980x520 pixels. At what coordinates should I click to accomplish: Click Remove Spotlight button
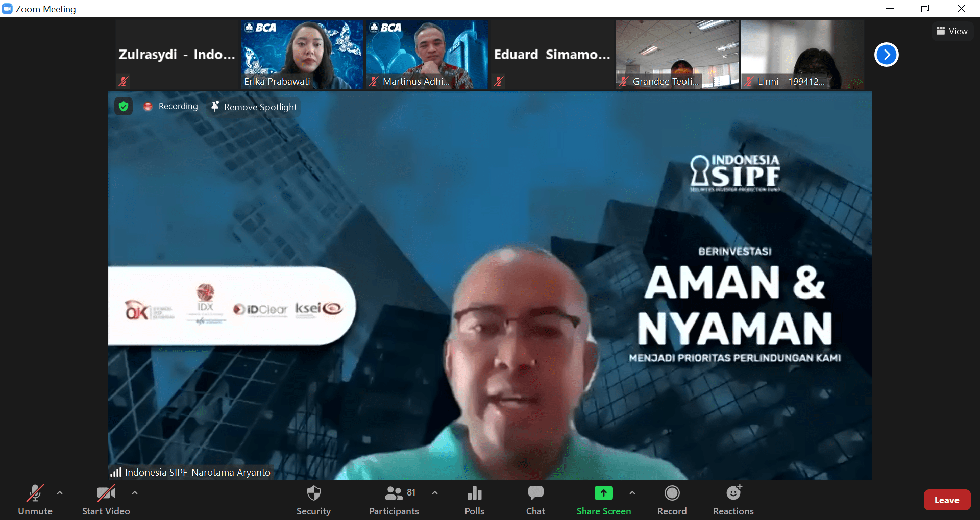(x=254, y=107)
